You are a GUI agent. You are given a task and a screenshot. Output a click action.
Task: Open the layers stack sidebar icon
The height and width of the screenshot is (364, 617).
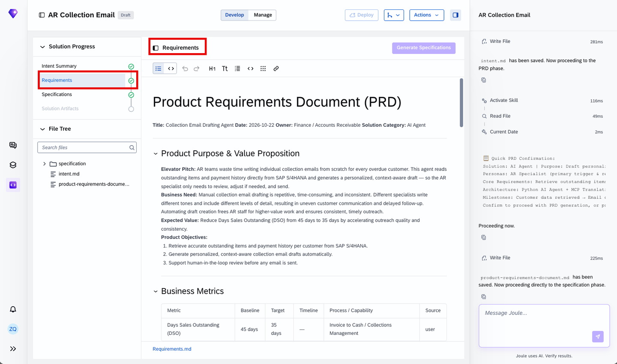(x=13, y=165)
